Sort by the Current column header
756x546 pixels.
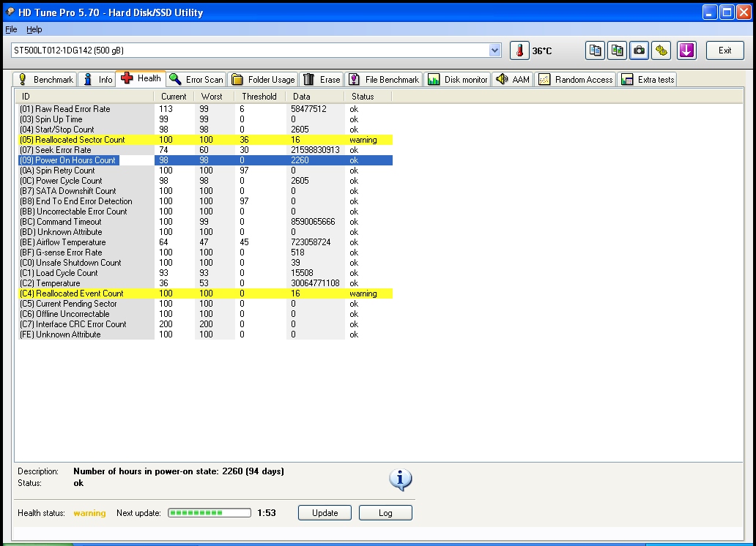tap(174, 97)
